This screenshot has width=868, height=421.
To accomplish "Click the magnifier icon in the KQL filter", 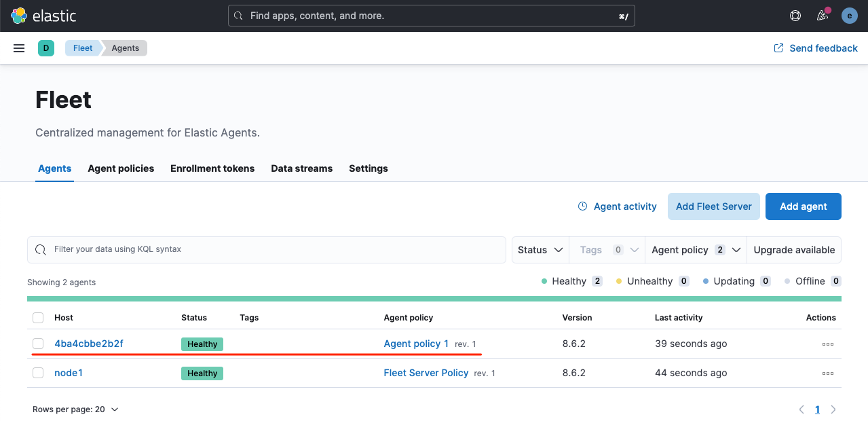I will pyautogui.click(x=41, y=249).
